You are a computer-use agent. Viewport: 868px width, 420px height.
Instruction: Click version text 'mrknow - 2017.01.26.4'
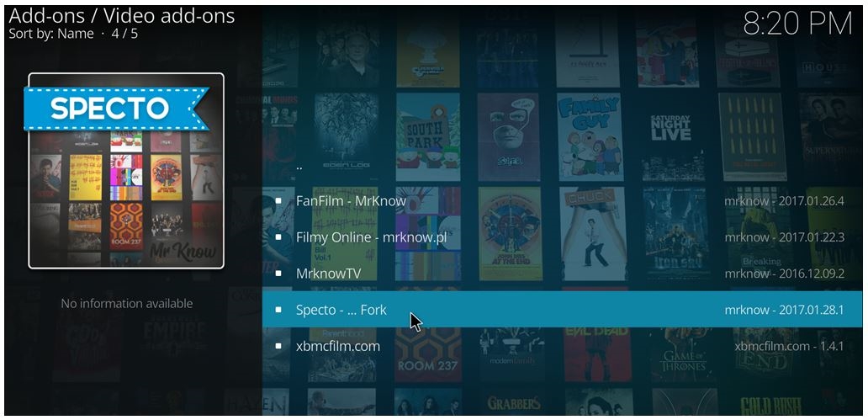[x=784, y=200]
